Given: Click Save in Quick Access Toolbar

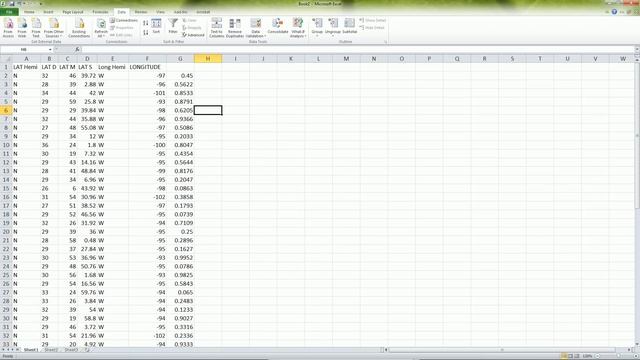Looking at the screenshot, I should [11, 4].
